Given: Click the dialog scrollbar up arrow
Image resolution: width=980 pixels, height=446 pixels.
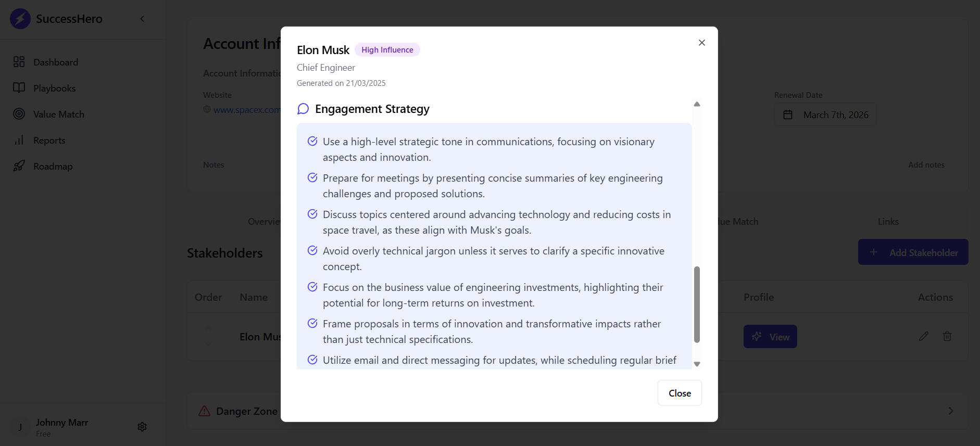Looking at the screenshot, I should 697,104.
